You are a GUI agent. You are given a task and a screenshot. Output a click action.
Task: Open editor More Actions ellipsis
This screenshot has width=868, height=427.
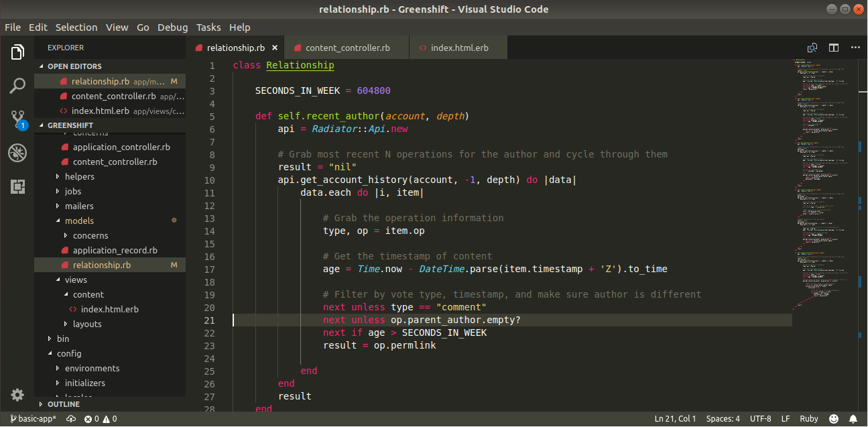[x=855, y=48]
